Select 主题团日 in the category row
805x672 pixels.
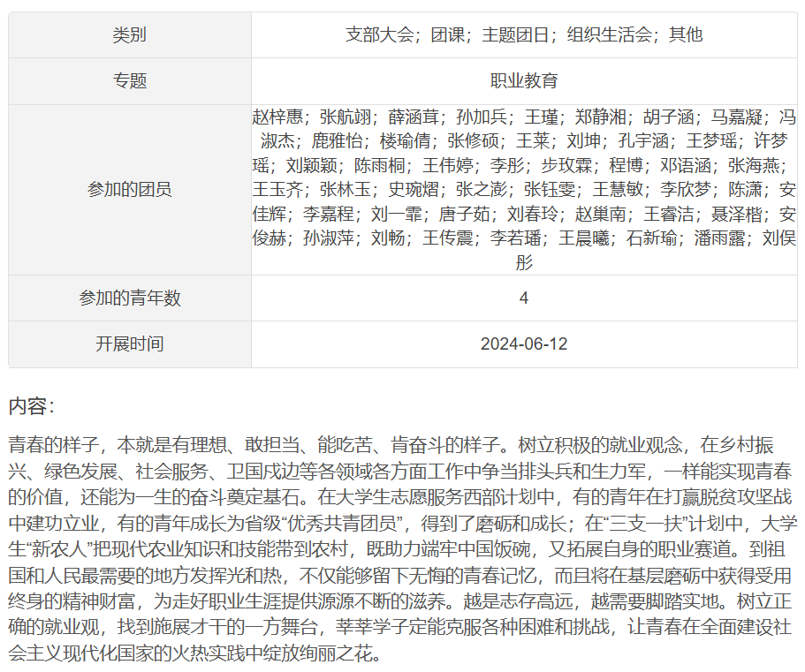click(515, 35)
